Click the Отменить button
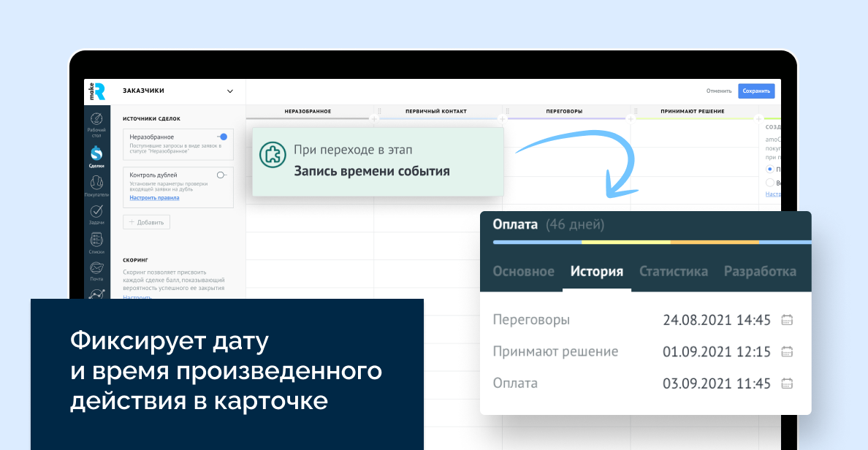The width and height of the screenshot is (868, 450). [x=719, y=91]
